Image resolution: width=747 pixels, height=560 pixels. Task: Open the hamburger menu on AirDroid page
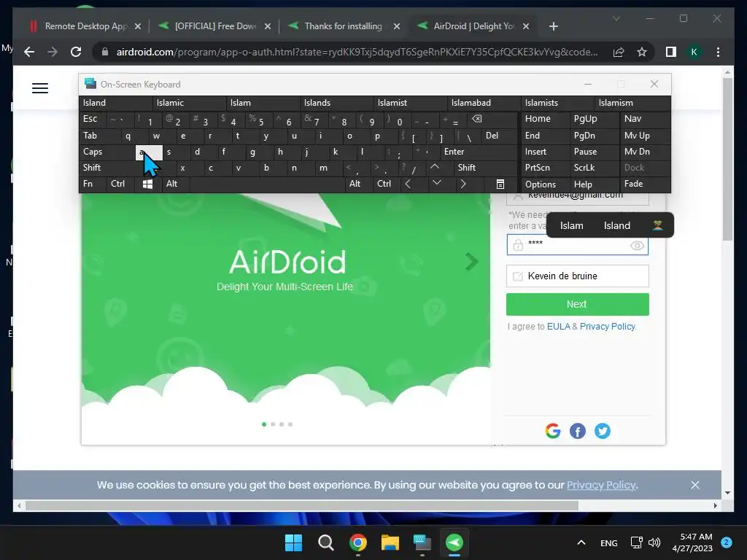pos(40,88)
